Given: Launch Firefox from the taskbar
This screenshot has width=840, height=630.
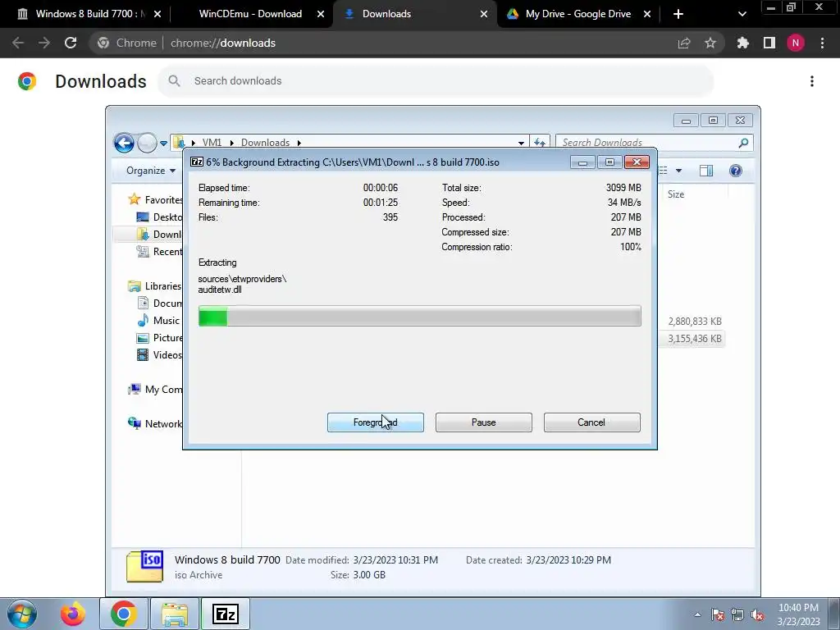Looking at the screenshot, I should 72,614.
